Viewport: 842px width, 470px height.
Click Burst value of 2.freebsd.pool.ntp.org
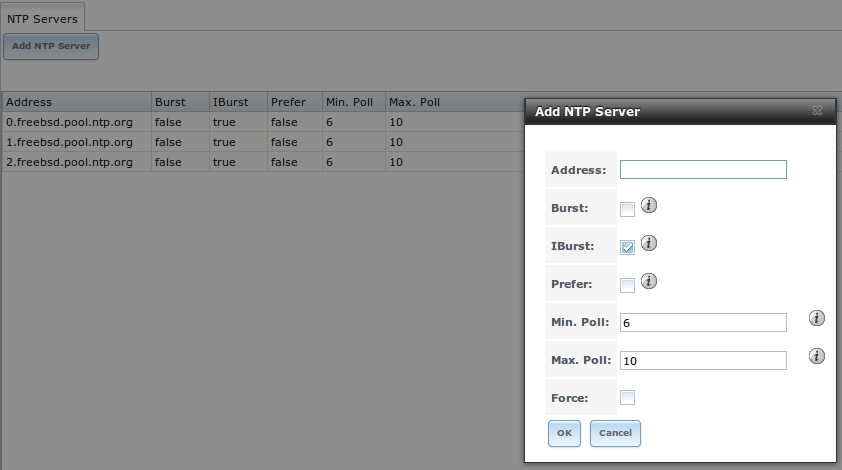coord(168,162)
